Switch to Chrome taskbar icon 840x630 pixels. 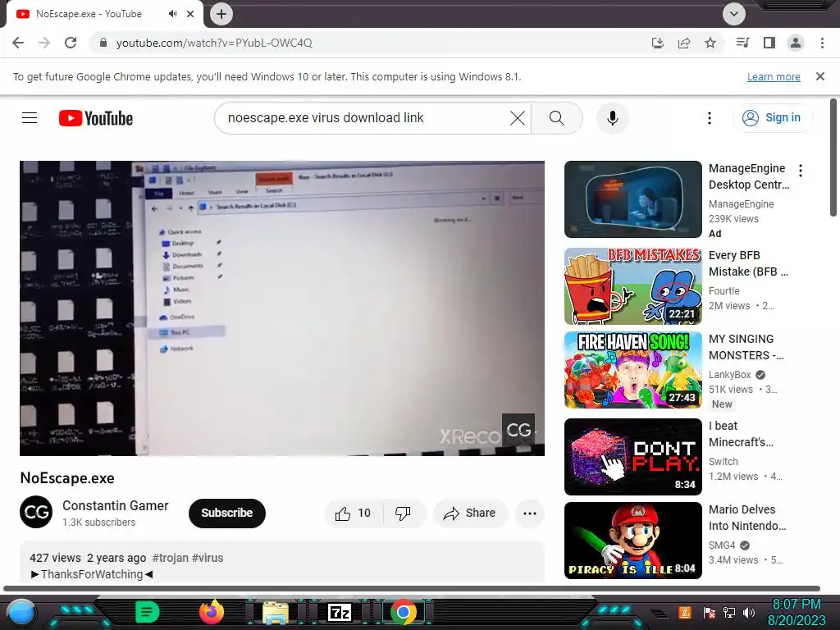pyautogui.click(x=404, y=612)
